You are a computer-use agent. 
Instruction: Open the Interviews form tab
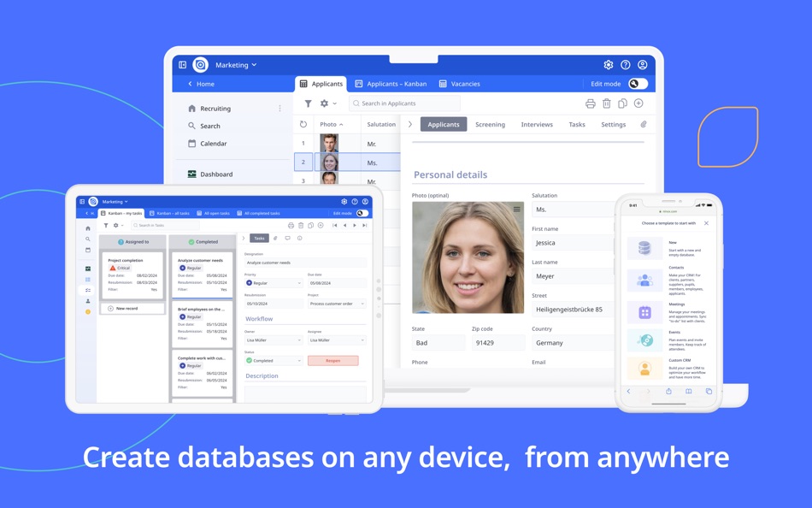click(537, 124)
